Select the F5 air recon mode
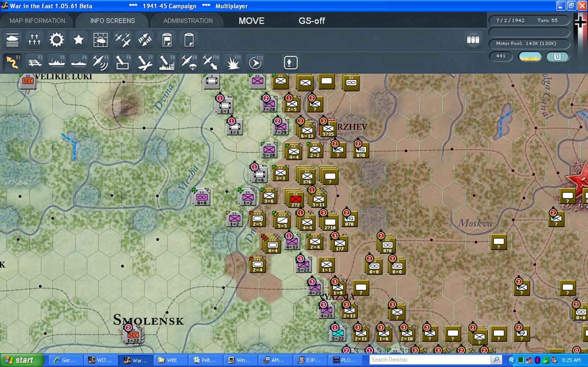The width and height of the screenshot is (588, 367). (x=100, y=62)
